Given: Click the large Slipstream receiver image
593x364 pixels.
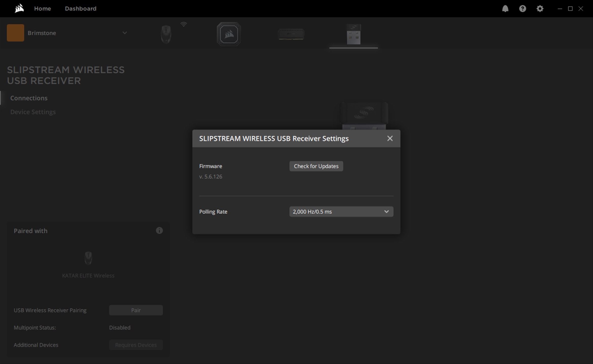Looking at the screenshot, I should point(364,116).
